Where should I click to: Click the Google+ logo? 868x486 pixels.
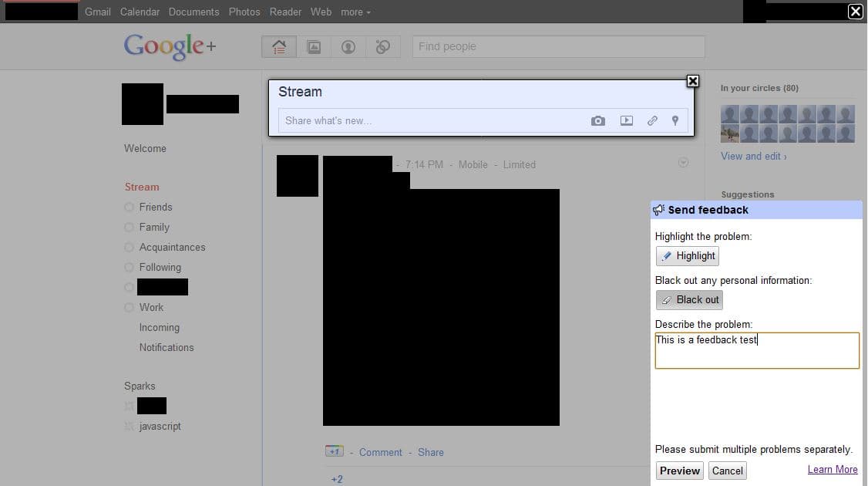170,46
